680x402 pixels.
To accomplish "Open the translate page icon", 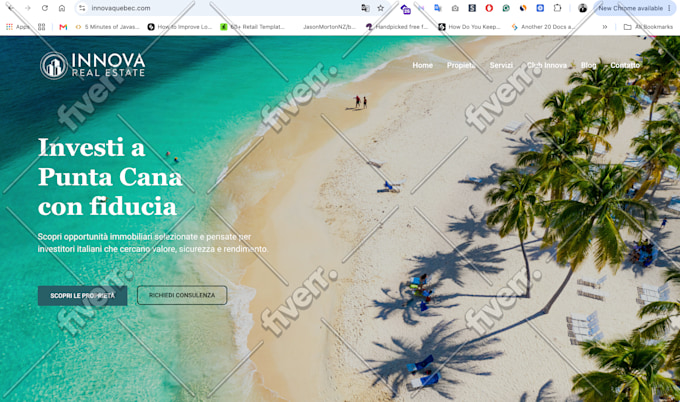I will (x=366, y=8).
